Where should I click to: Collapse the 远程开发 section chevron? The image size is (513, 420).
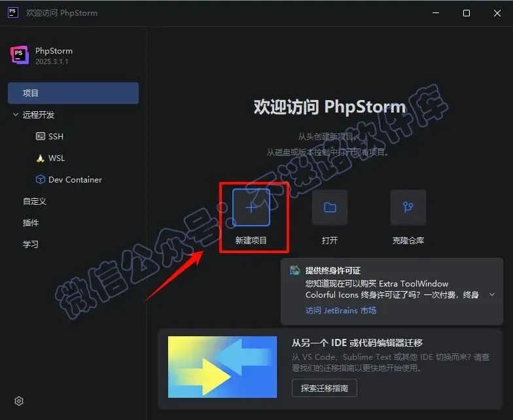(x=16, y=114)
